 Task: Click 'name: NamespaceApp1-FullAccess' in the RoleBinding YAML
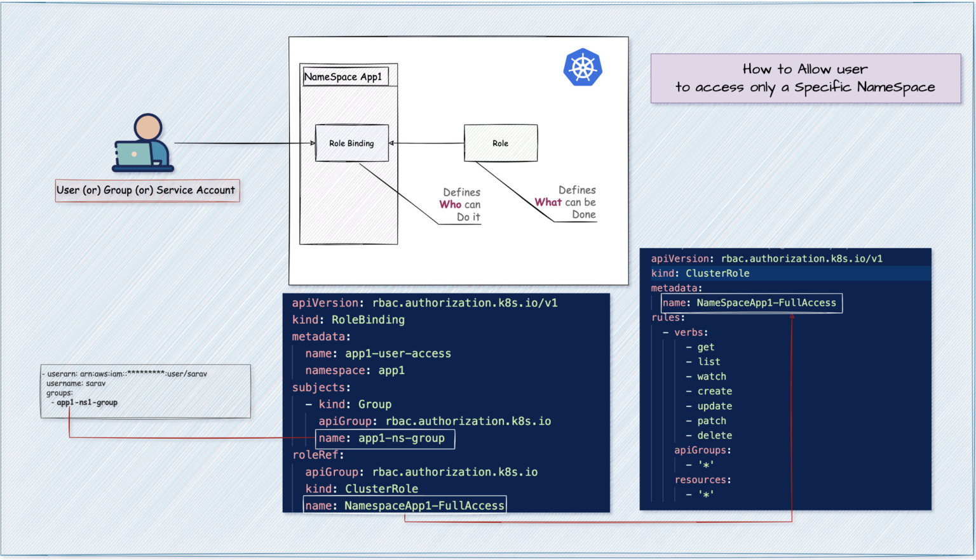pyautogui.click(x=405, y=505)
